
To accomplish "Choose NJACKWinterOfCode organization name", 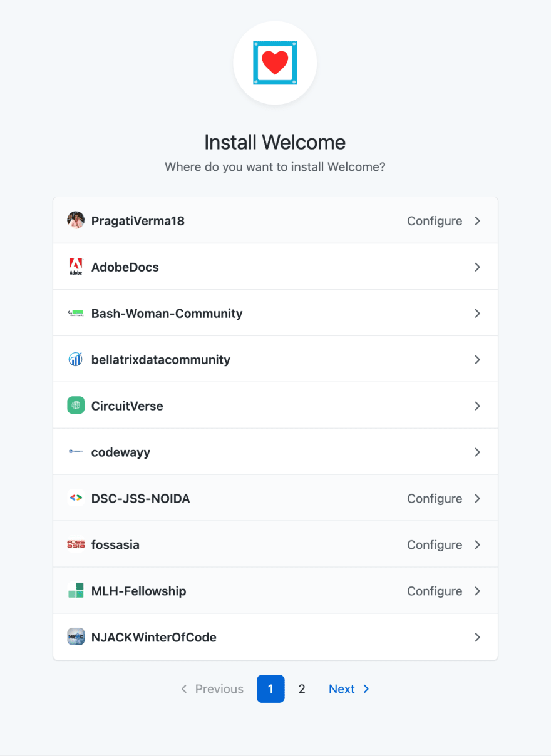I will 154,638.
